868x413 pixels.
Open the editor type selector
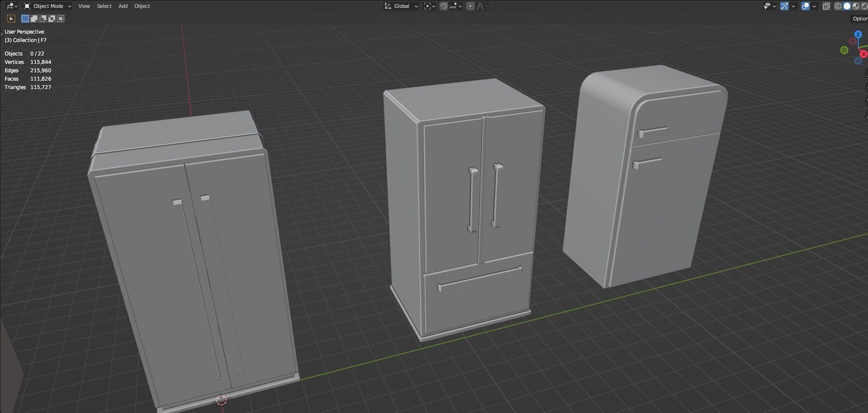click(12, 6)
